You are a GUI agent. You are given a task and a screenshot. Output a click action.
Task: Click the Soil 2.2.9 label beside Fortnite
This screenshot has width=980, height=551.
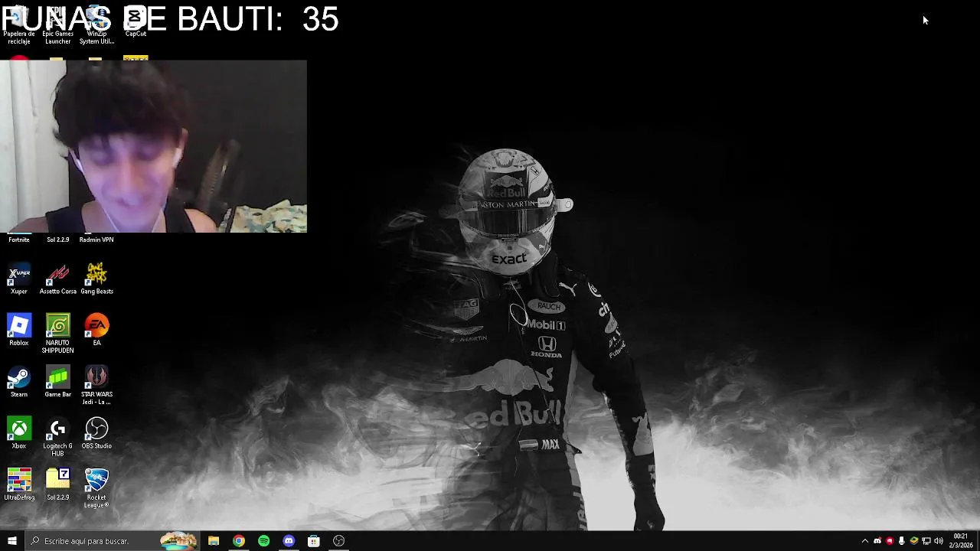[57, 240]
